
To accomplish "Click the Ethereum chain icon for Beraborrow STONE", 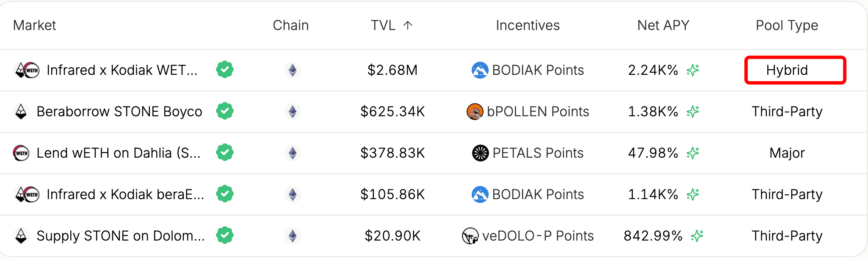I will (x=292, y=112).
